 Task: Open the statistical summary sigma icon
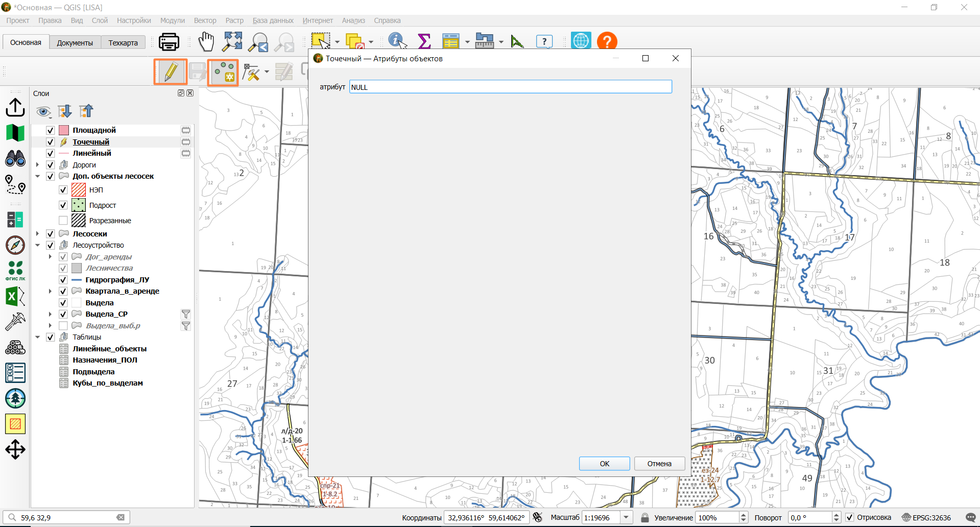point(424,41)
